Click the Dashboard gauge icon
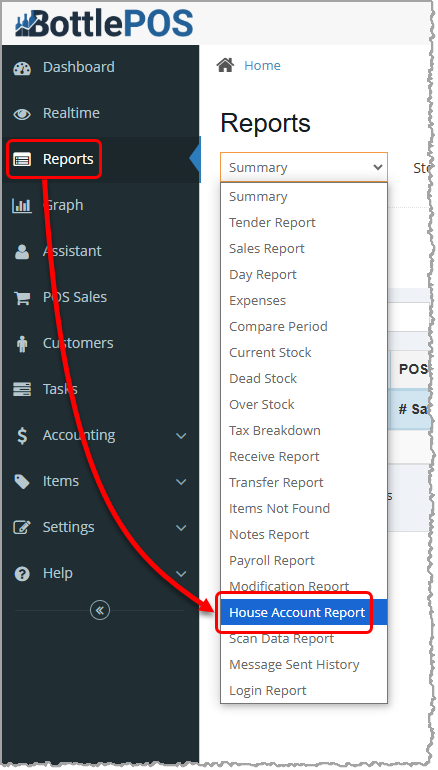Image resolution: width=438 pixels, height=770 pixels. pos(22,68)
